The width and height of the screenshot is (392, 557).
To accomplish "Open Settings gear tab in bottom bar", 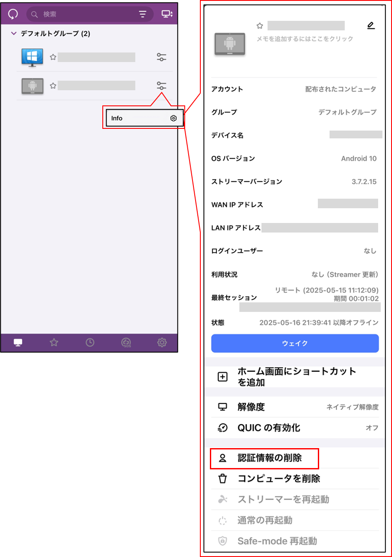I will point(162,343).
